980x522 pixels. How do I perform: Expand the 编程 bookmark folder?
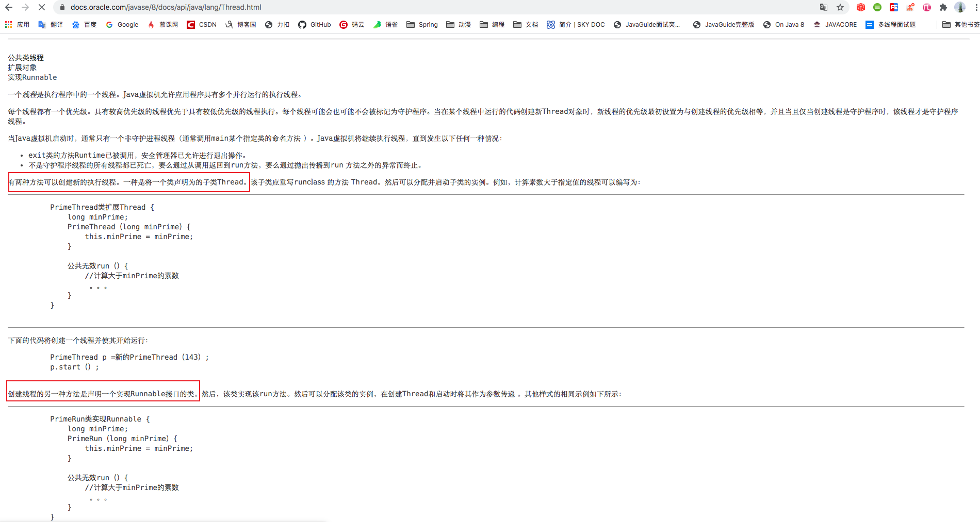coord(492,25)
